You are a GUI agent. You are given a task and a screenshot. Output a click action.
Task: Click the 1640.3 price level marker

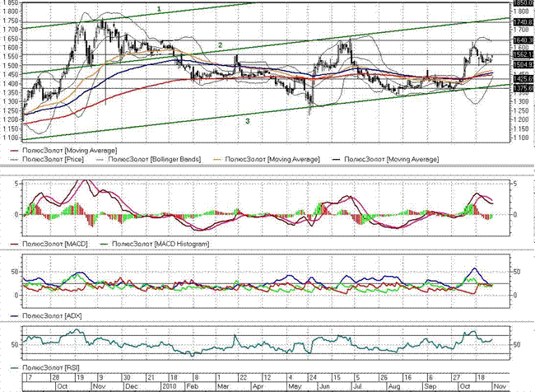(x=523, y=40)
